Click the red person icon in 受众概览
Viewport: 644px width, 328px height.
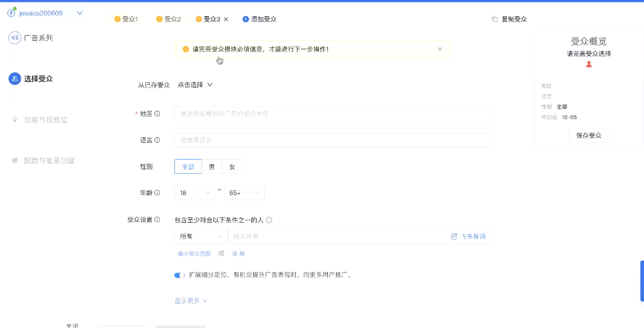pyautogui.click(x=589, y=64)
